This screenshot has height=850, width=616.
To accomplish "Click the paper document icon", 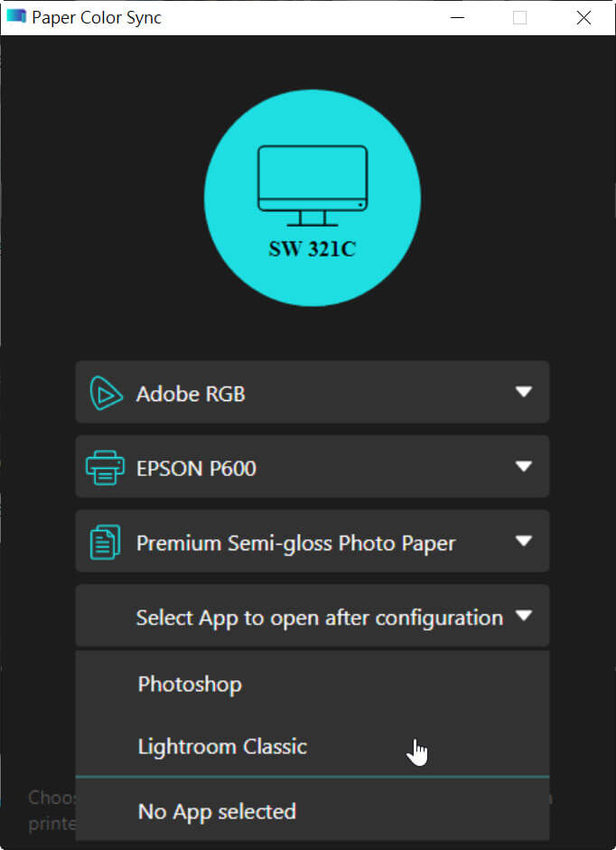I will [105, 542].
